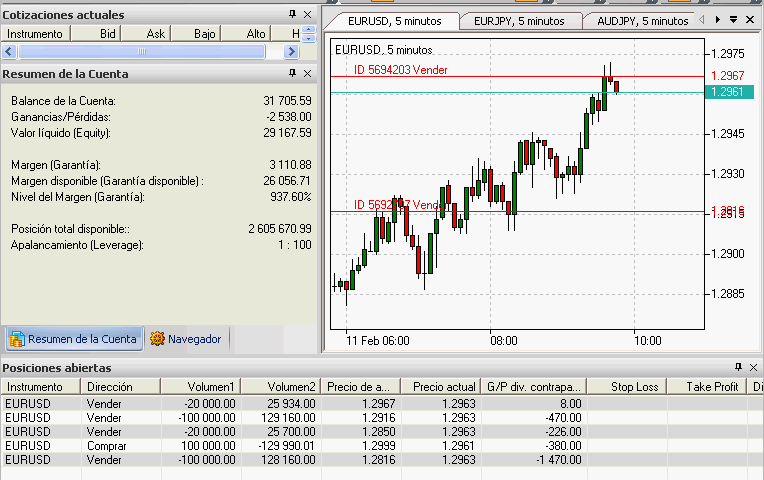764x480 pixels.
Task: Pin the Posiciones abiertas panel
Action: (x=738, y=367)
